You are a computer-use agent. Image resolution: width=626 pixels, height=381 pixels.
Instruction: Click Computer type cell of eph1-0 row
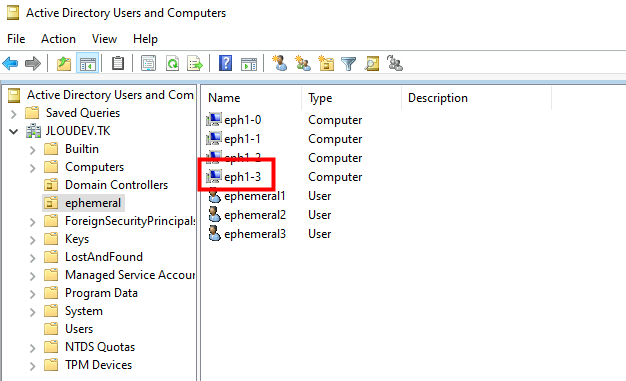coord(335,120)
